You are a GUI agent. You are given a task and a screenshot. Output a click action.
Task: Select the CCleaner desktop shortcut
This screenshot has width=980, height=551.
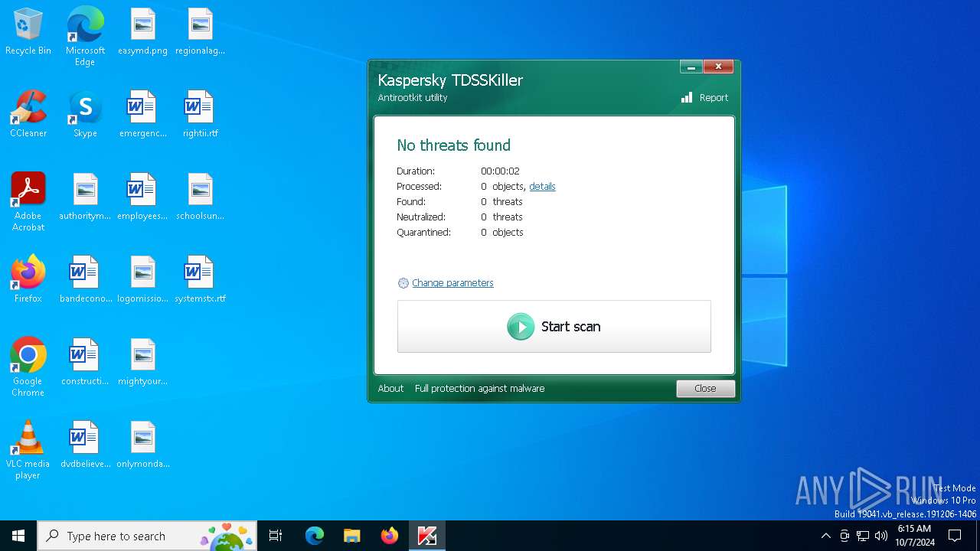coord(28,115)
